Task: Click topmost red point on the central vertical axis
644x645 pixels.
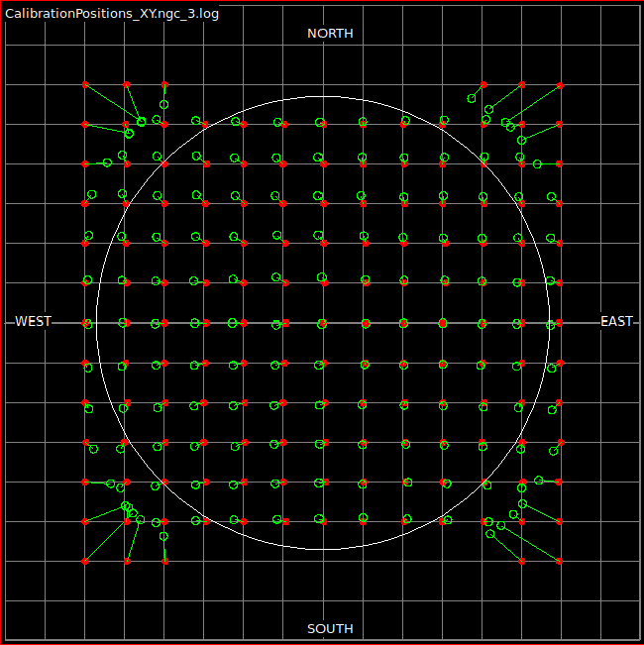Action: 324,125
